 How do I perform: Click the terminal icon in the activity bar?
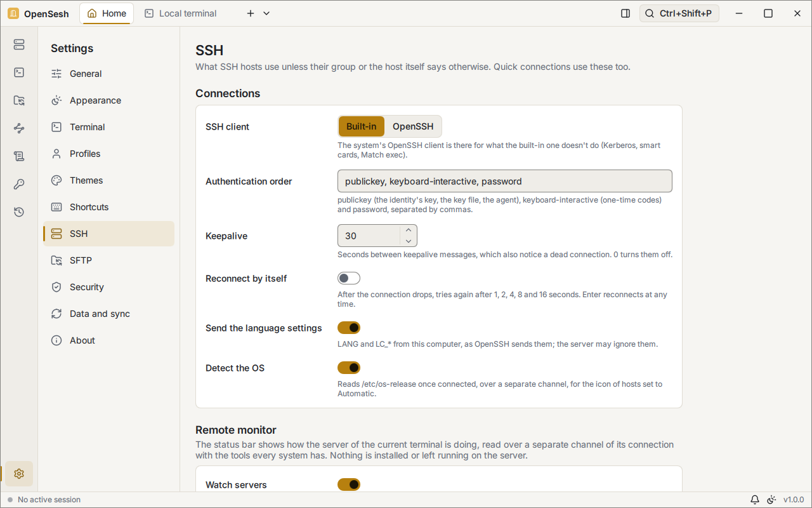click(x=19, y=72)
